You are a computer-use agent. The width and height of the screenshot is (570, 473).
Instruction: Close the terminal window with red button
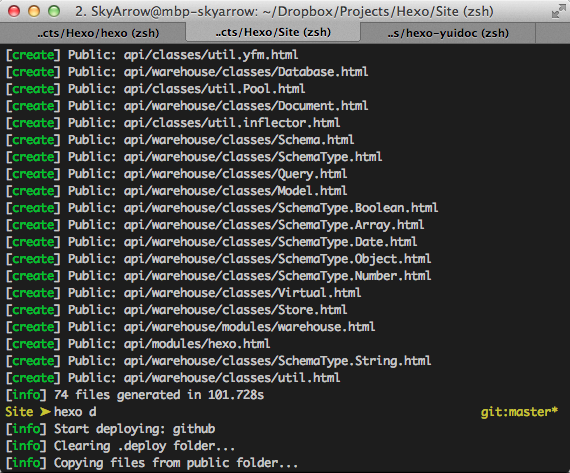pyautogui.click(x=14, y=11)
